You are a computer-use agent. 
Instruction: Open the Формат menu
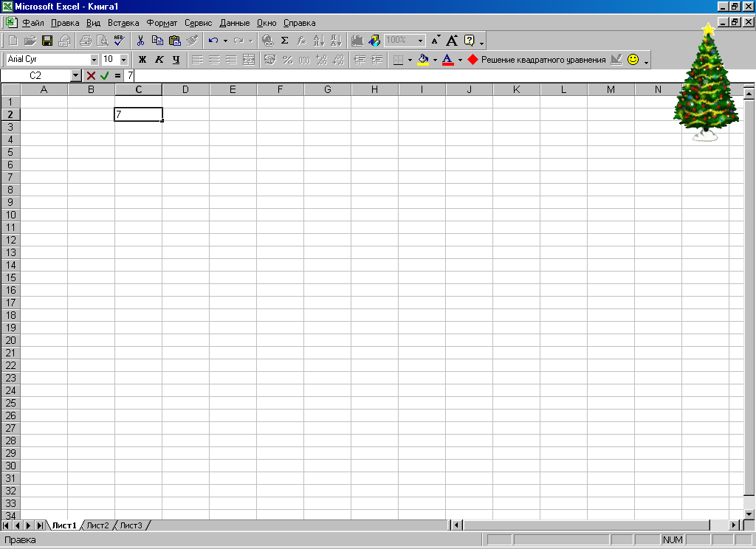point(162,23)
